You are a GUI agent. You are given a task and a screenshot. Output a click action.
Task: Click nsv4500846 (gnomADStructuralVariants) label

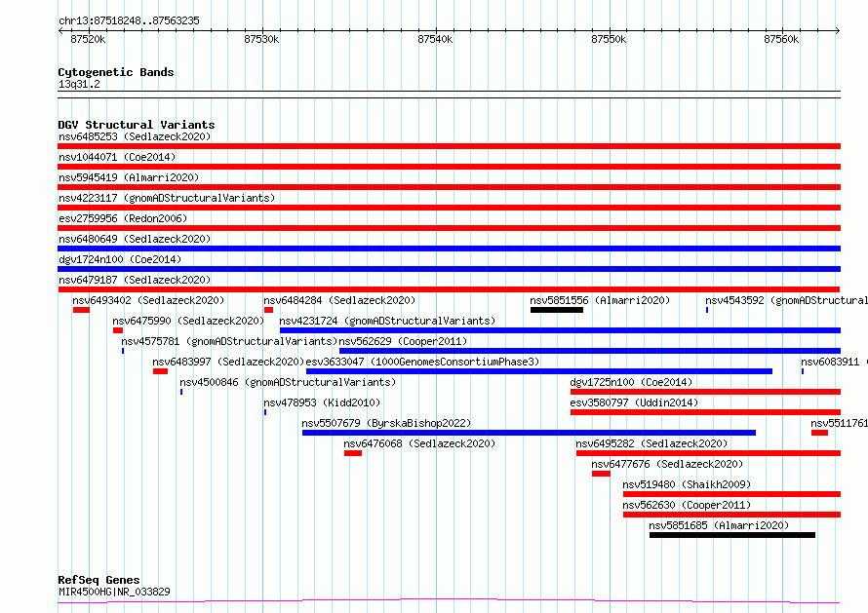point(288,382)
